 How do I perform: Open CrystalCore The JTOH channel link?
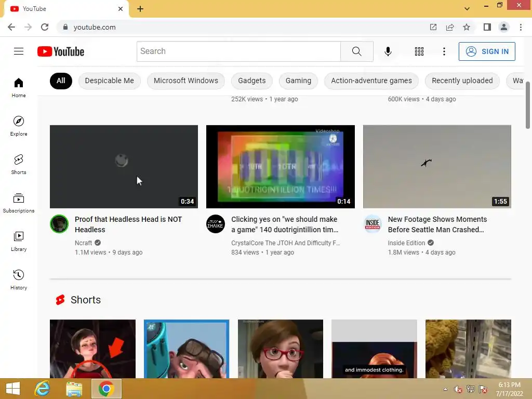[x=285, y=243]
